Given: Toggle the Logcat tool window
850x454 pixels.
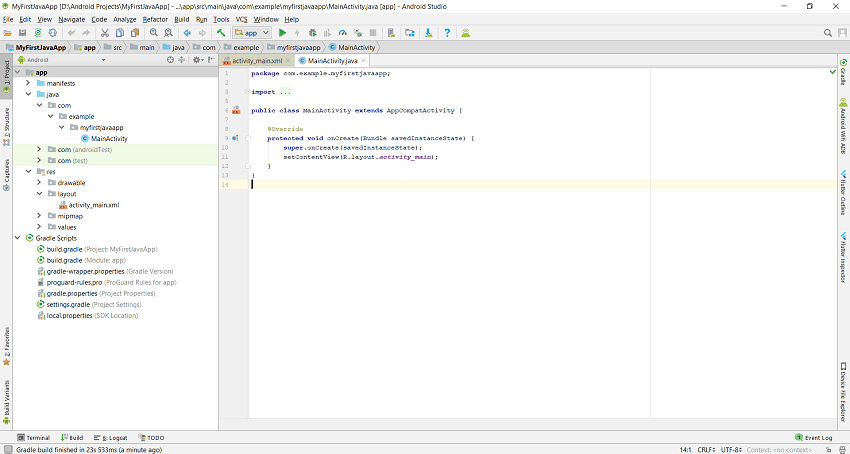Looking at the screenshot, I should pyautogui.click(x=111, y=438).
